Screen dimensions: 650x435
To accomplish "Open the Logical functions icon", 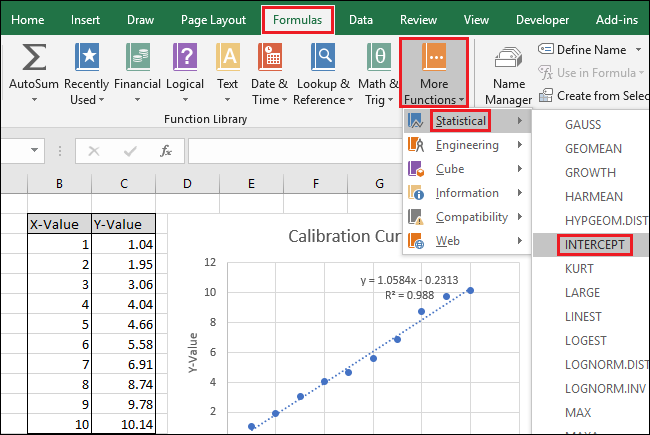I will click(x=184, y=59).
